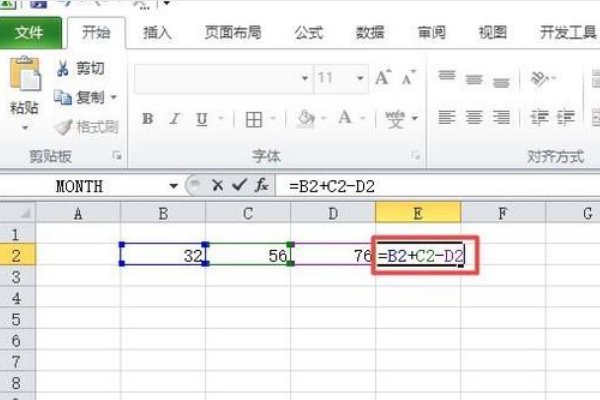This screenshot has width=600, height=400.
Task: Toggle underline formatting
Action: [x=202, y=119]
